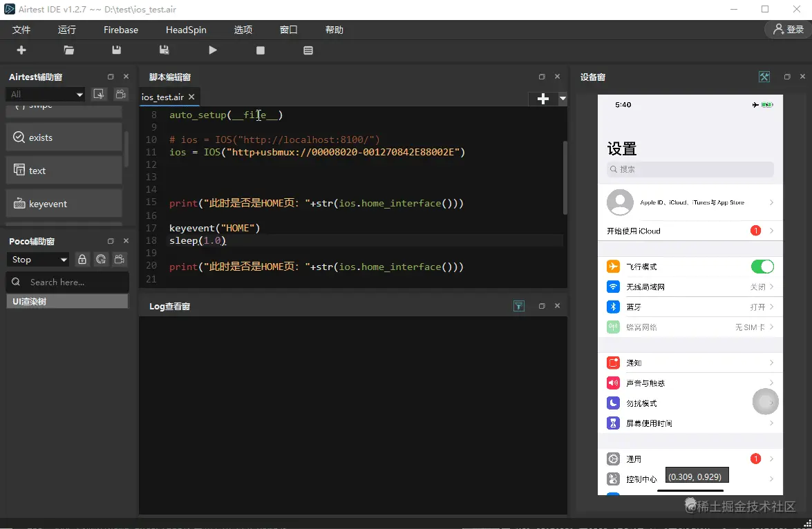The width and height of the screenshot is (812, 529).
Task: Click the Log filter icon
Action: [x=519, y=306]
